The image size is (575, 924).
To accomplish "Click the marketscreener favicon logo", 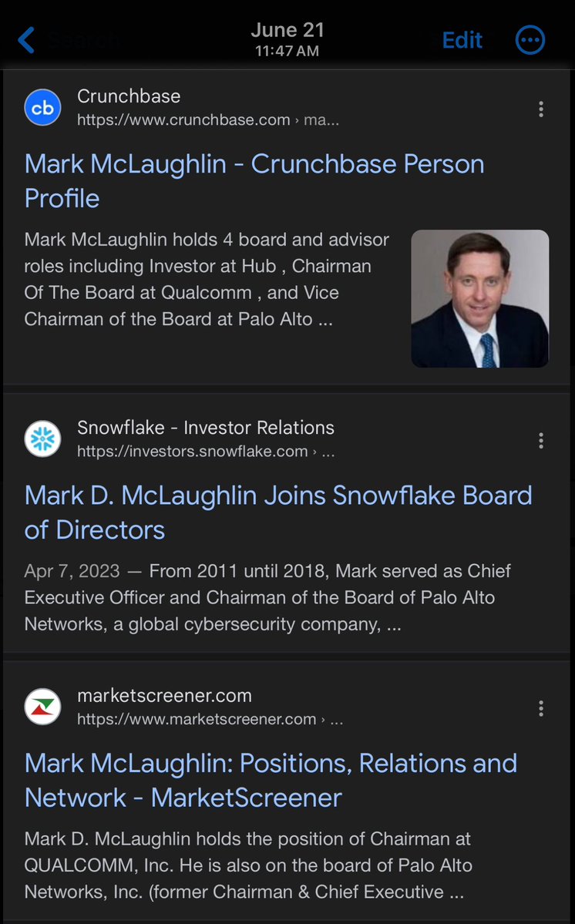I will point(43,707).
